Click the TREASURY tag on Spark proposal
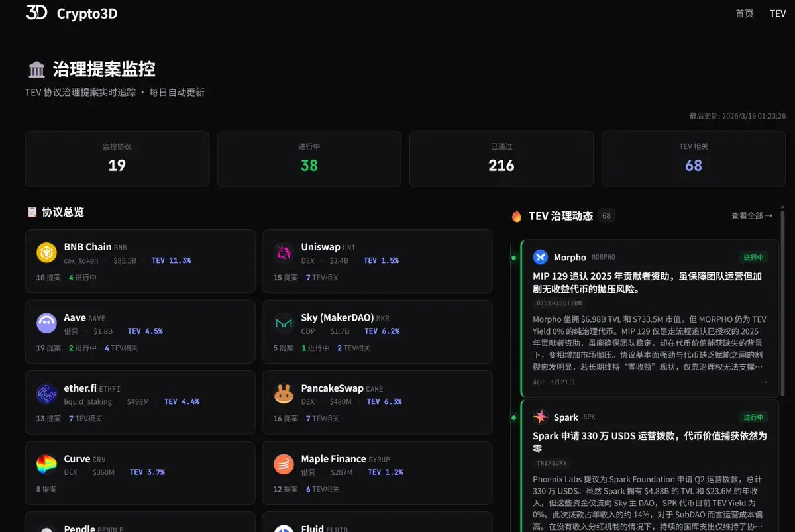This screenshot has height=532, width=795. [x=552, y=463]
